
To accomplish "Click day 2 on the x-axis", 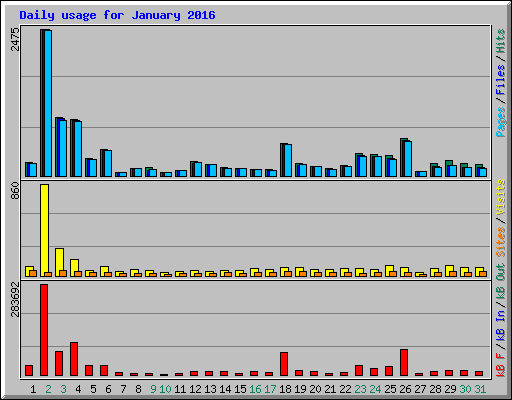I will coord(48,389).
